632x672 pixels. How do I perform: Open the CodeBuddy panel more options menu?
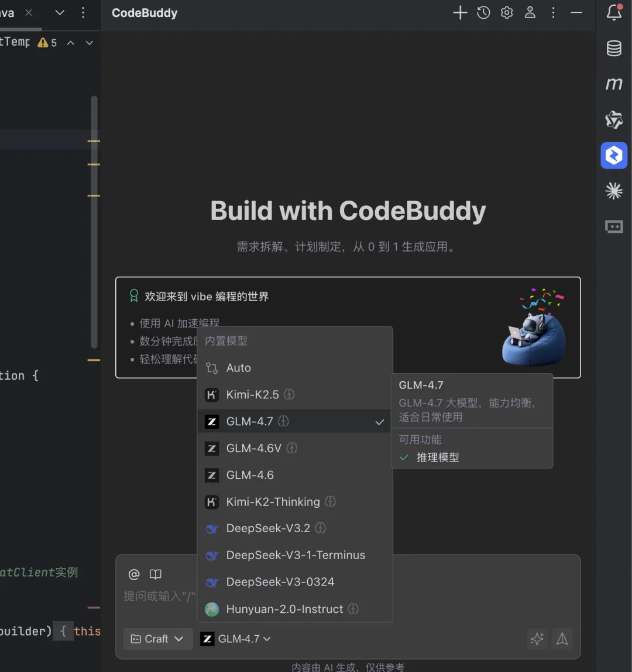coord(553,13)
